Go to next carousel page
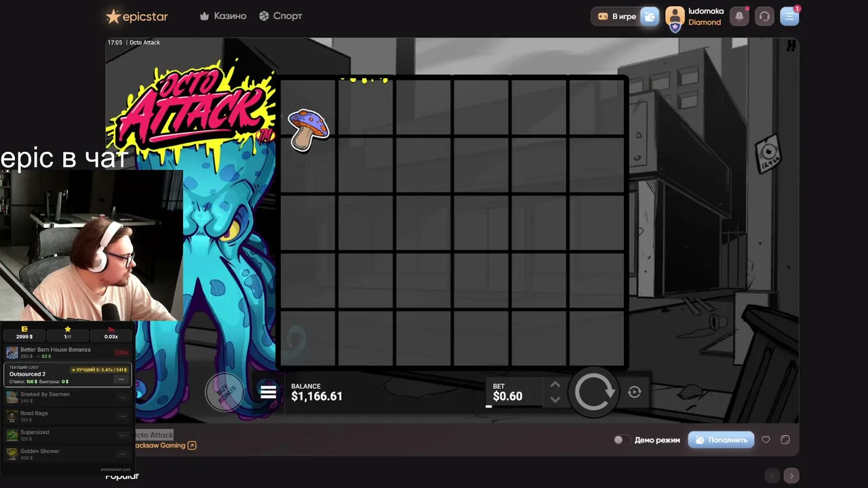The height and width of the screenshot is (488, 868). tap(791, 476)
